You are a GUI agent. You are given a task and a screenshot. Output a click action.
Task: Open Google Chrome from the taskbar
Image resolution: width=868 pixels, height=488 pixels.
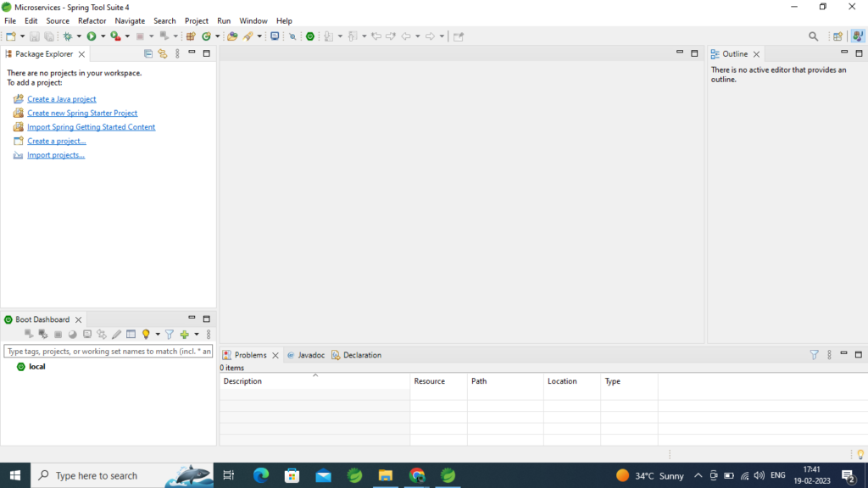point(417,475)
